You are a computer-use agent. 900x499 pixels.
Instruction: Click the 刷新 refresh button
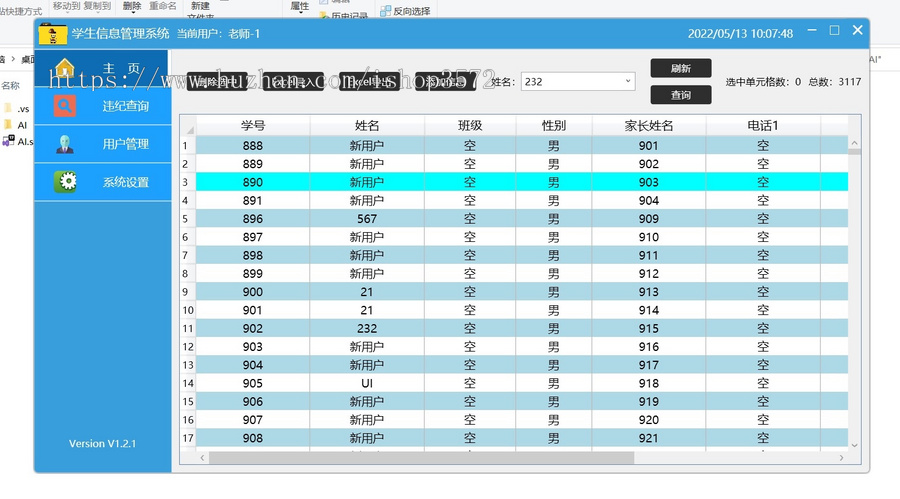pos(681,68)
